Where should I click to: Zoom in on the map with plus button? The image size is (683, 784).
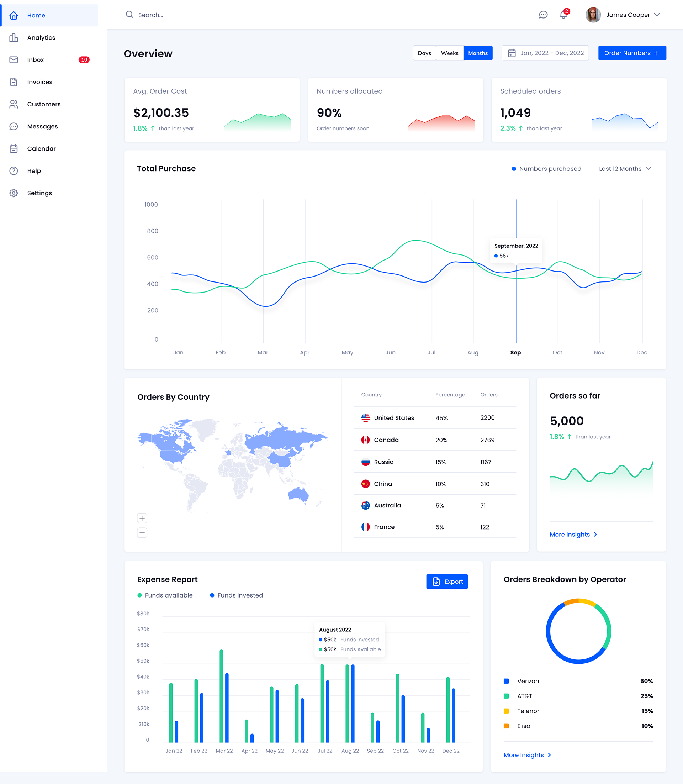point(142,518)
